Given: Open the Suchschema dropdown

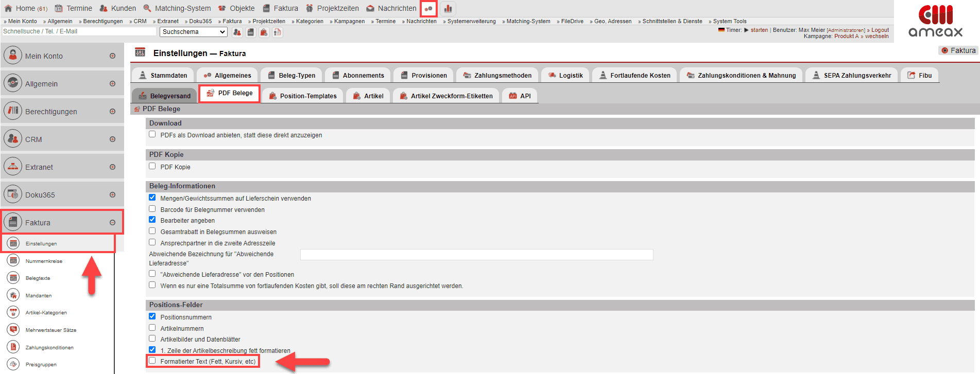Looking at the screenshot, I should tap(194, 32).
